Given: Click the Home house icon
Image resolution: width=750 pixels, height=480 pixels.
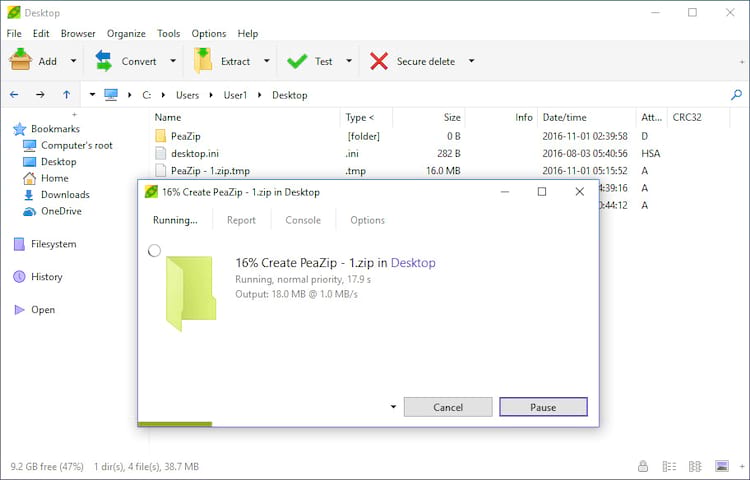Looking at the screenshot, I should [29, 178].
